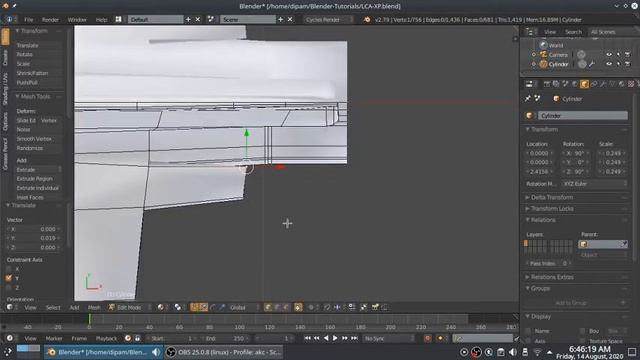Screen dimensions: 640x360
Task: Open Texture properties tab
Action: (631, 84)
